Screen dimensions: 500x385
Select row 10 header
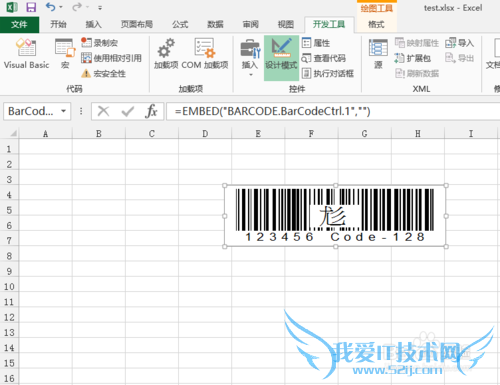tap(9, 286)
